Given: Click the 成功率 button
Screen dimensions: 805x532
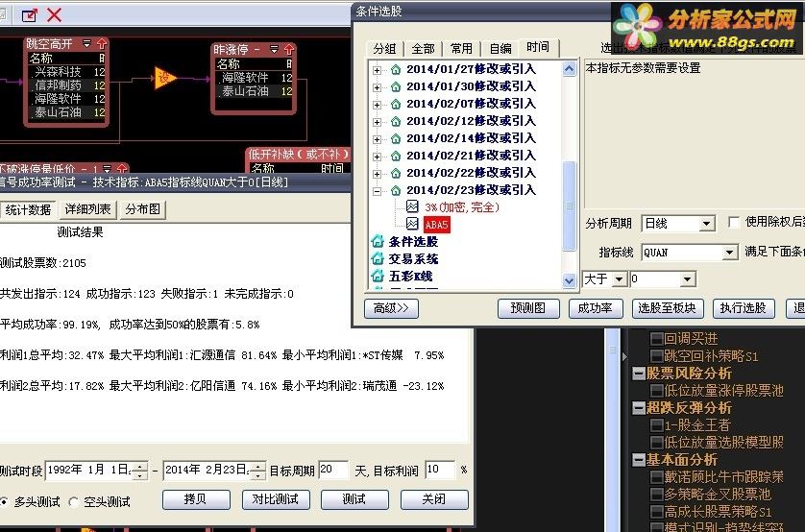Looking at the screenshot, I should tap(596, 308).
